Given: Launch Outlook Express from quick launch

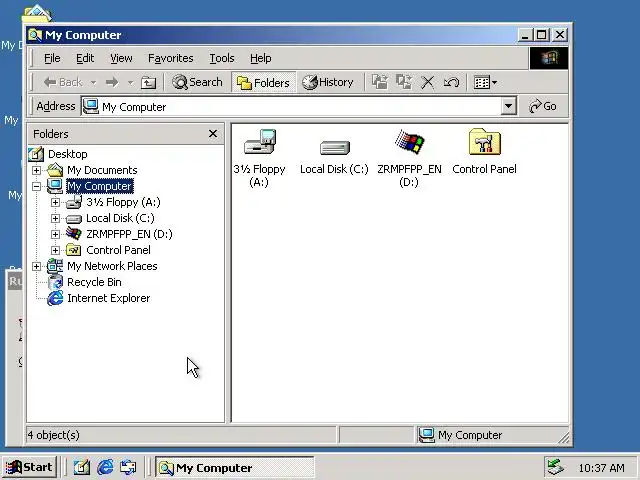Looking at the screenshot, I should point(128,467).
